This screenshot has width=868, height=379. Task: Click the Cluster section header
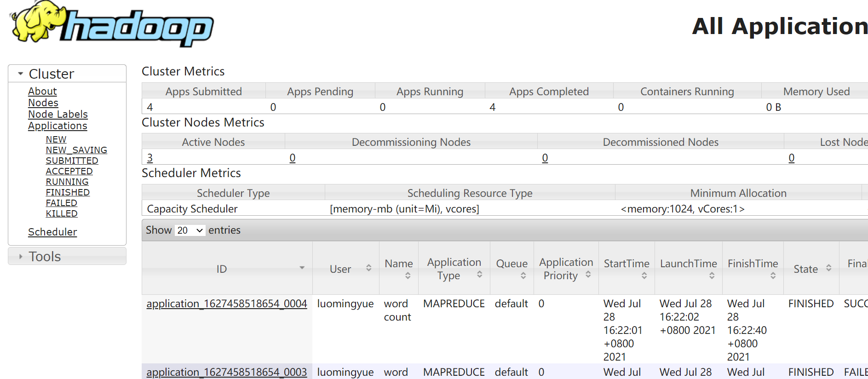[x=67, y=74]
